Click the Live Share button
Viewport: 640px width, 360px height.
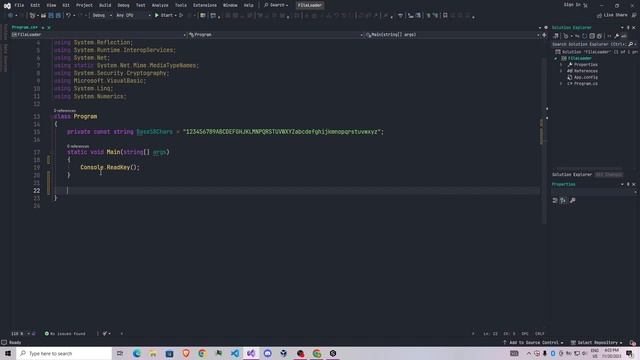612,15
